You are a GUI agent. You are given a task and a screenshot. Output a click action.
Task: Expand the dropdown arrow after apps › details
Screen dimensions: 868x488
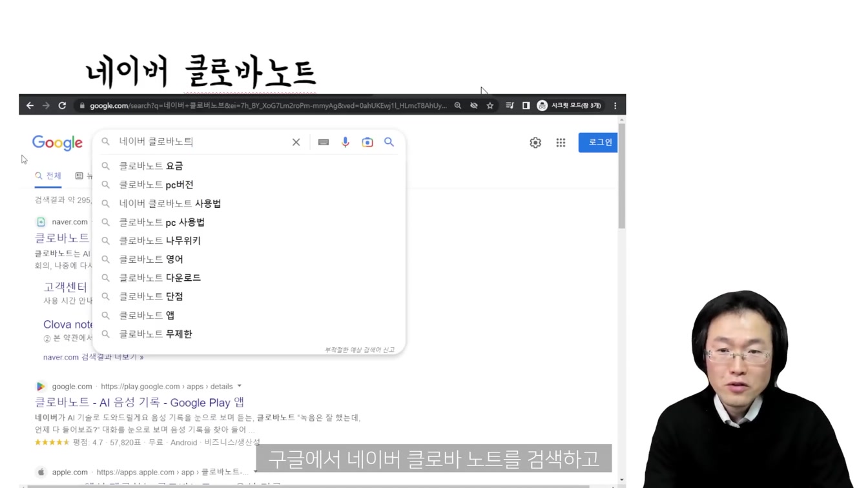click(239, 386)
